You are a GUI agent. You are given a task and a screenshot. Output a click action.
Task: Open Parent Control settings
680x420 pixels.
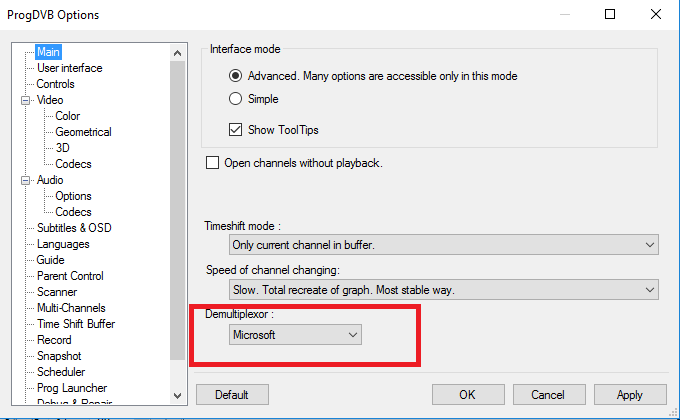click(70, 276)
